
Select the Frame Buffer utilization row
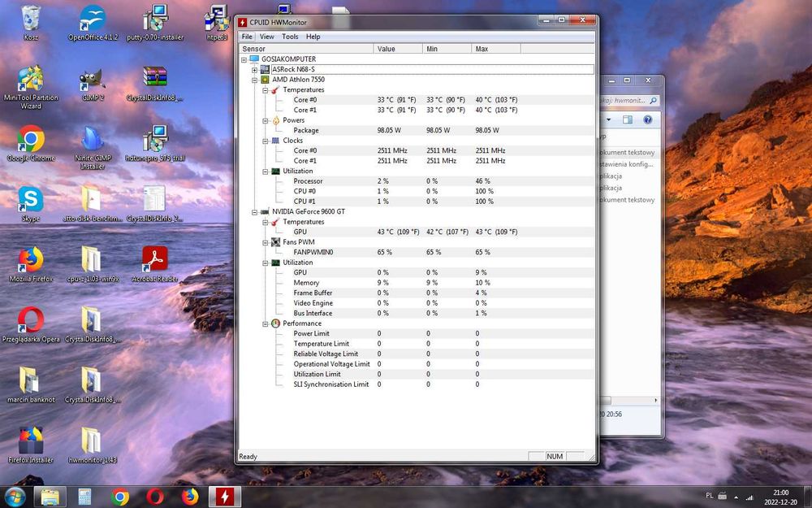tap(417, 293)
